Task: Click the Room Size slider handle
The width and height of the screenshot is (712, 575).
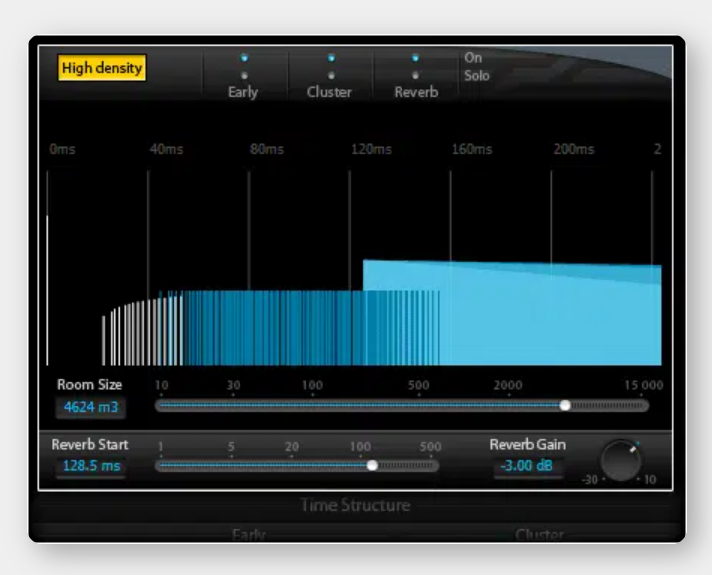Action: [565, 405]
